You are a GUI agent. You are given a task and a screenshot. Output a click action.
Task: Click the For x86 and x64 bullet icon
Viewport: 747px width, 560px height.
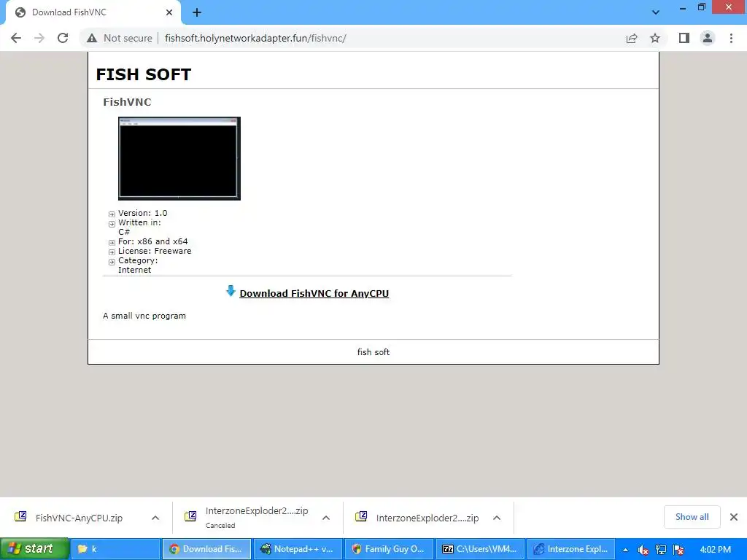click(x=112, y=242)
